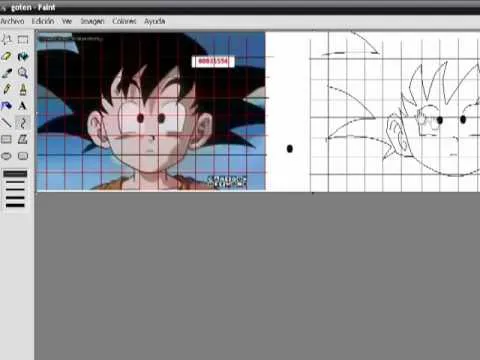
Task: Select the Magnifier tool
Action: (23, 73)
